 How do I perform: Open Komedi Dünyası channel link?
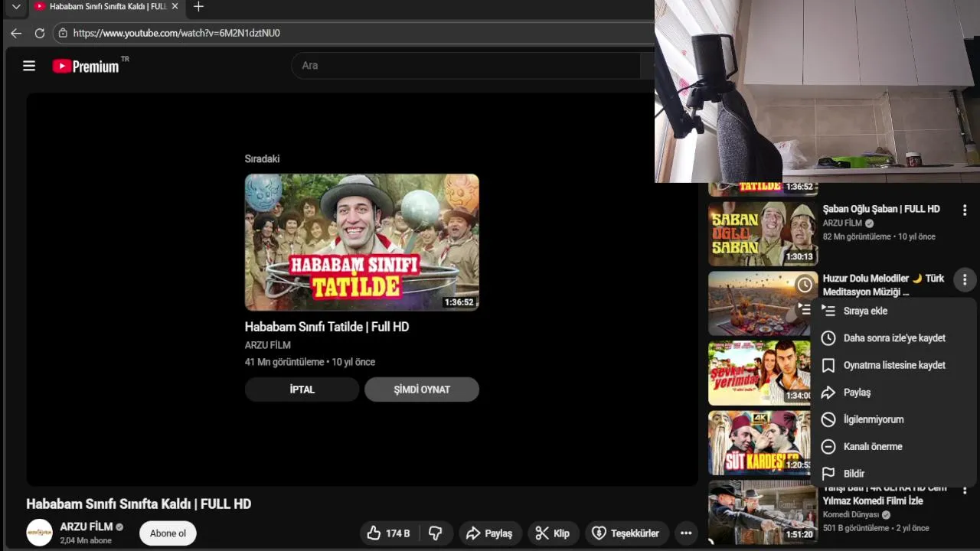point(851,515)
